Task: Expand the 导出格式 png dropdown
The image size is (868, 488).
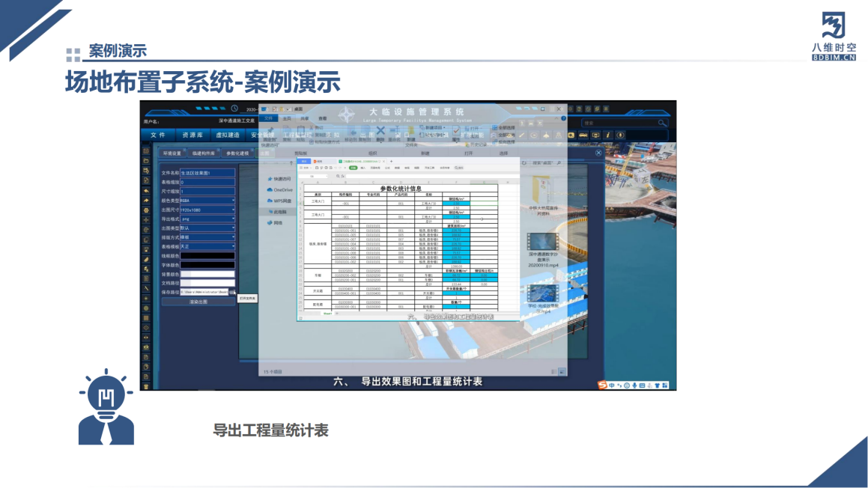Action: (233, 219)
